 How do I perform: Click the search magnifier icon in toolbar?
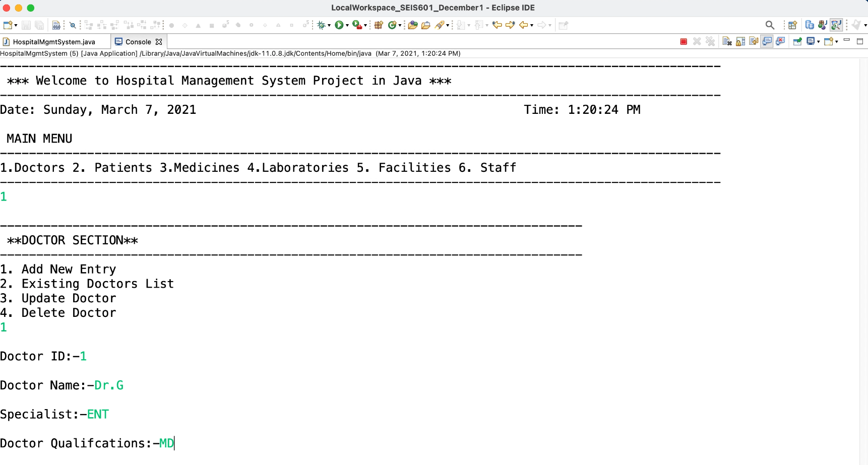[x=770, y=25]
